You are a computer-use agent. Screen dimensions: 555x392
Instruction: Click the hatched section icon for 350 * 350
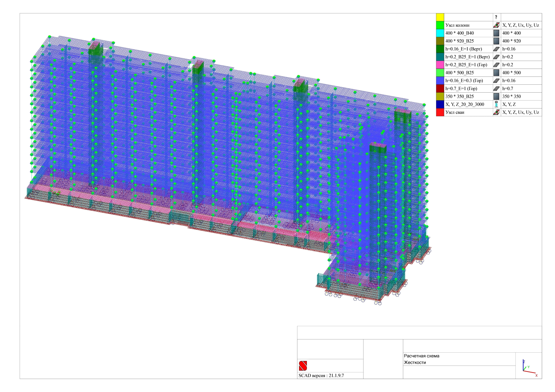(x=496, y=97)
